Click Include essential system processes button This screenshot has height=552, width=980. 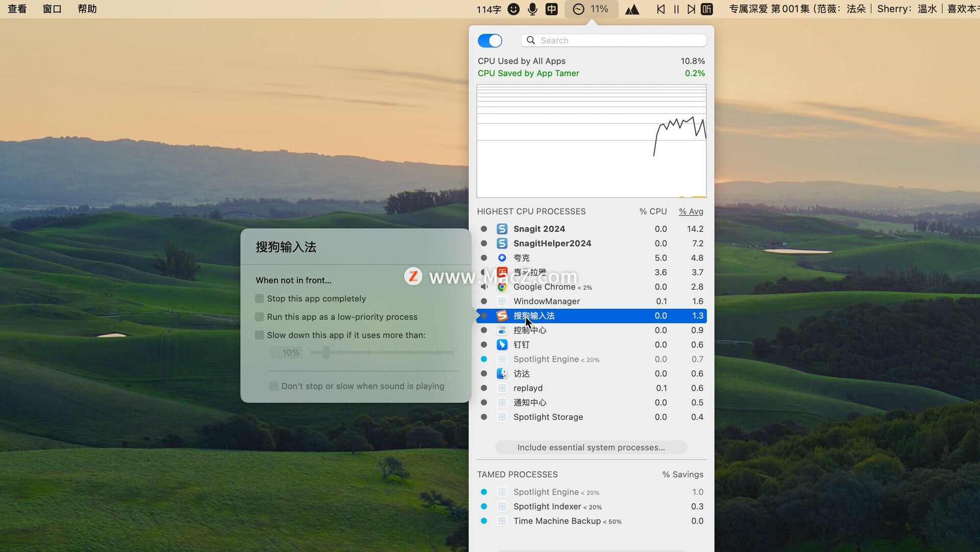(x=591, y=448)
